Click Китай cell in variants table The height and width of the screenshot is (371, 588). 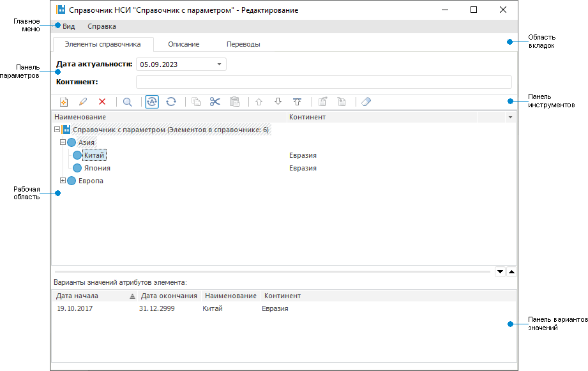point(213,308)
